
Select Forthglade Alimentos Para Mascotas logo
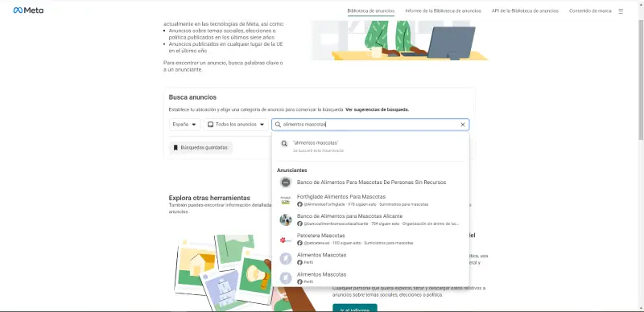point(286,200)
